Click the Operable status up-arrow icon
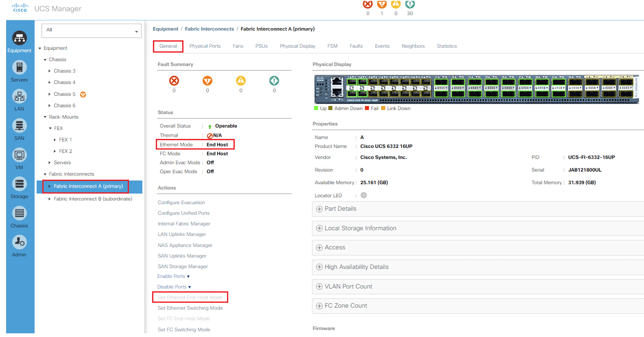The width and height of the screenshot is (644, 337). 210,126
